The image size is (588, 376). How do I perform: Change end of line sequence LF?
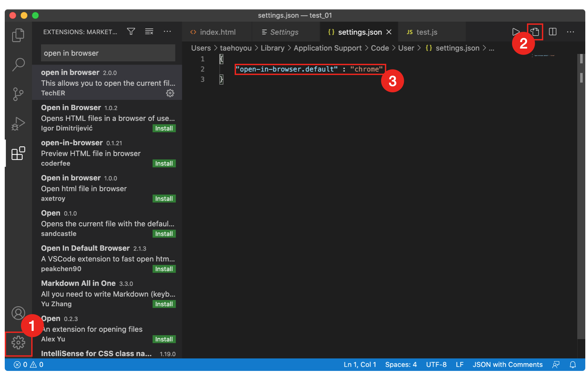point(459,364)
